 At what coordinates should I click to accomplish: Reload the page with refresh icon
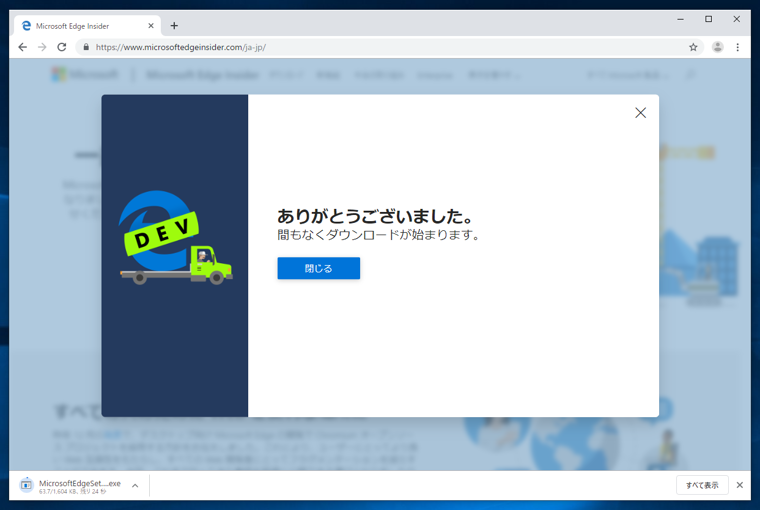coord(62,47)
